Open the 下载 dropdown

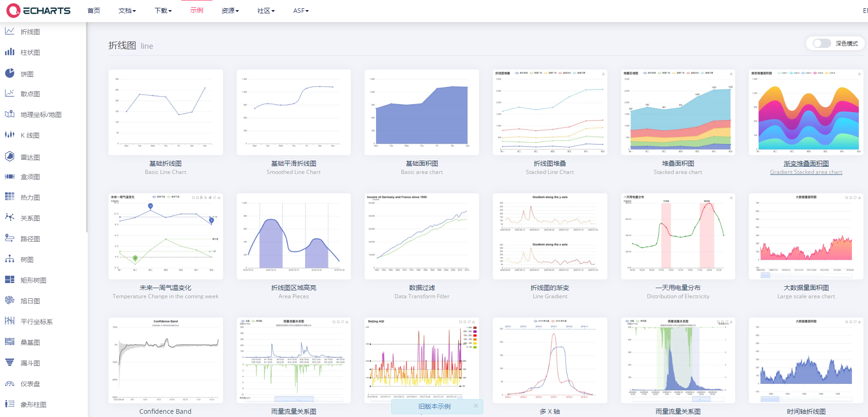[163, 11]
